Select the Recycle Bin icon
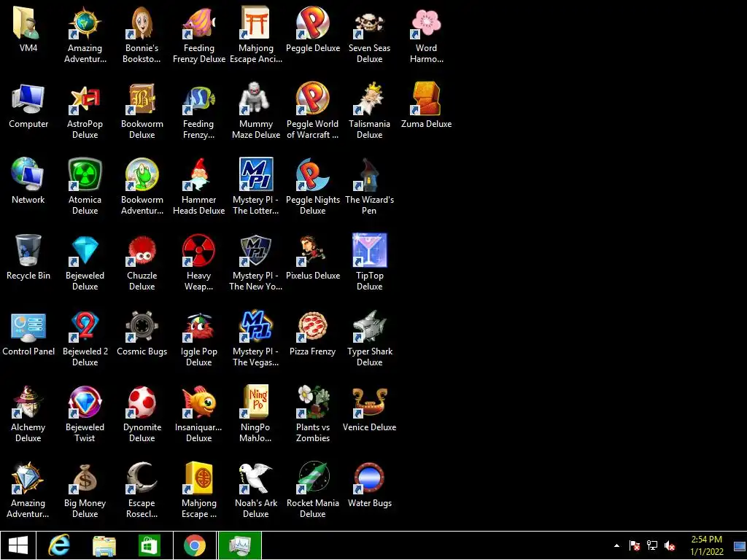The width and height of the screenshot is (747, 560). tap(28, 250)
